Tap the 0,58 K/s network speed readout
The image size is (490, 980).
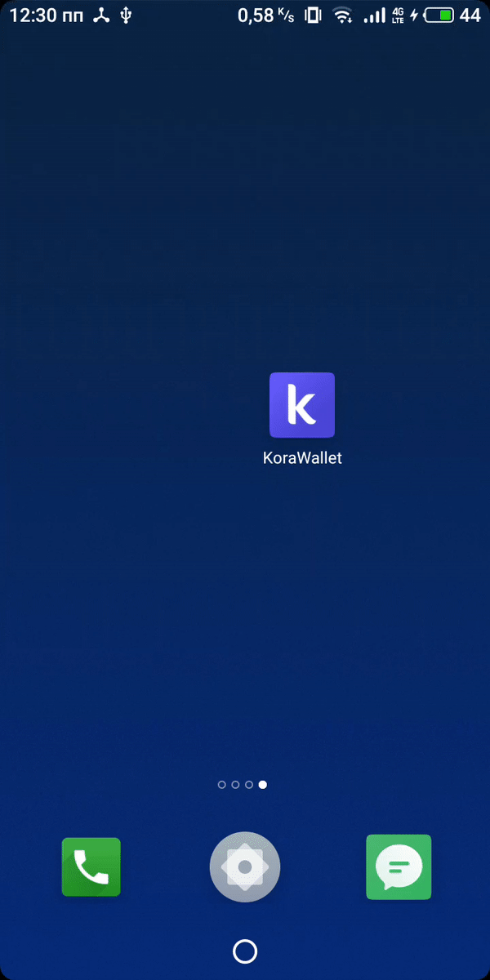266,15
